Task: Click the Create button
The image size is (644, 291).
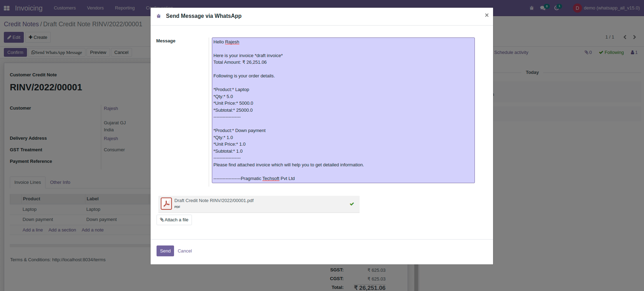Action: point(38,37)
